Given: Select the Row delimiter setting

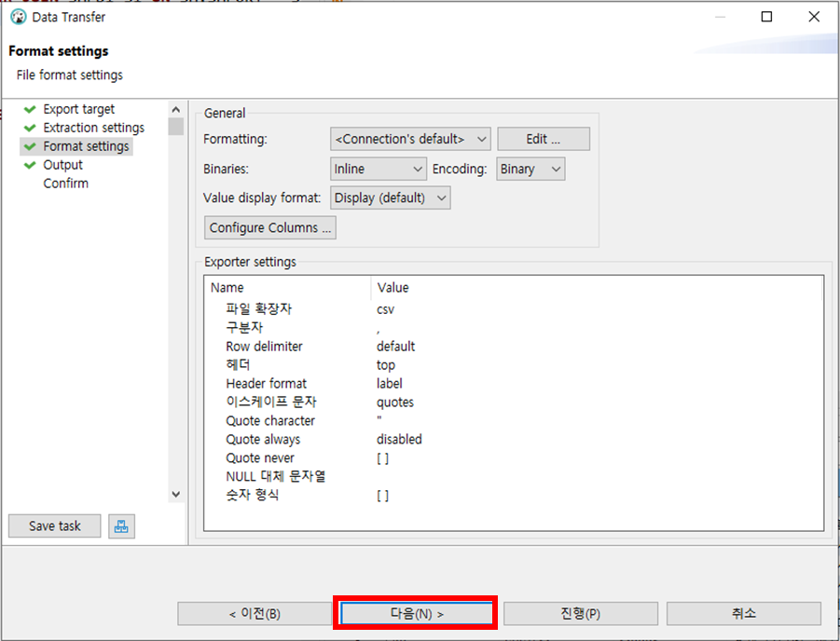Looking at the screenshot, I should point(264,347).
